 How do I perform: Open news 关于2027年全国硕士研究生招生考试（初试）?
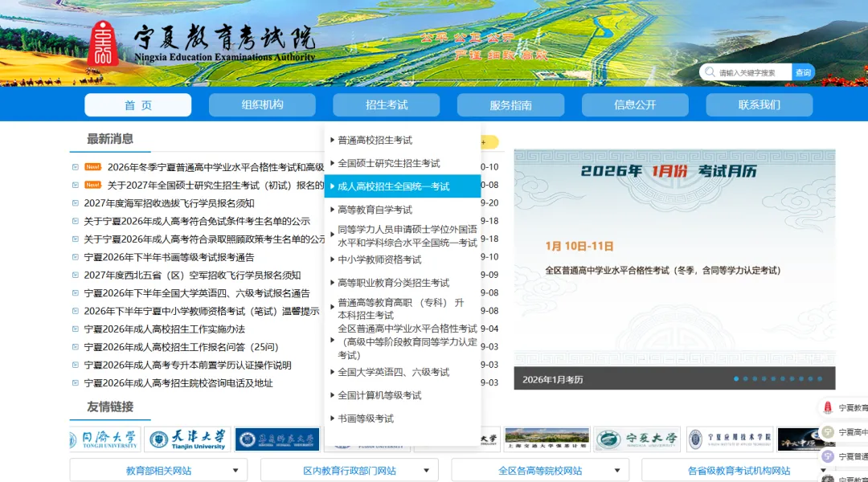[x=215, y=185]
